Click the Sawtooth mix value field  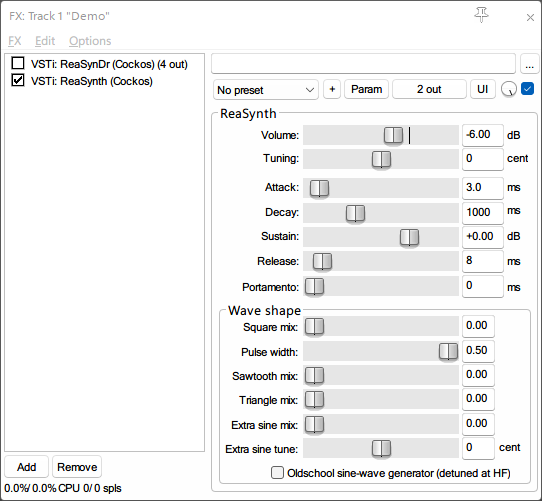478,375
